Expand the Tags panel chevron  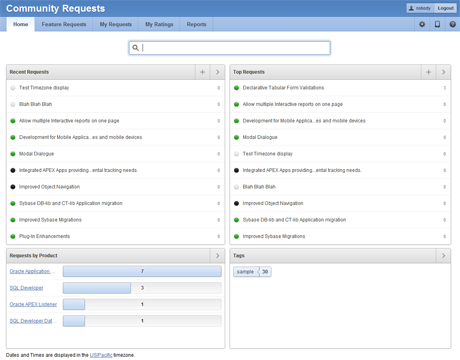tap(443, 256)
